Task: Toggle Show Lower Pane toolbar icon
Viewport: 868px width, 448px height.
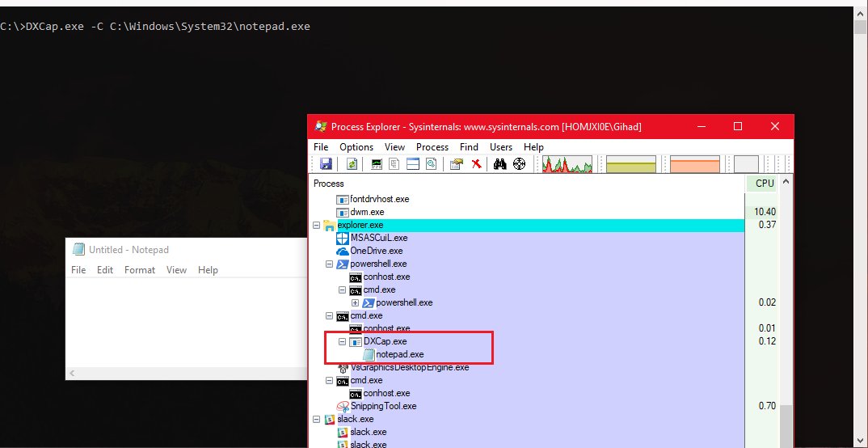Action: point(413,164)
